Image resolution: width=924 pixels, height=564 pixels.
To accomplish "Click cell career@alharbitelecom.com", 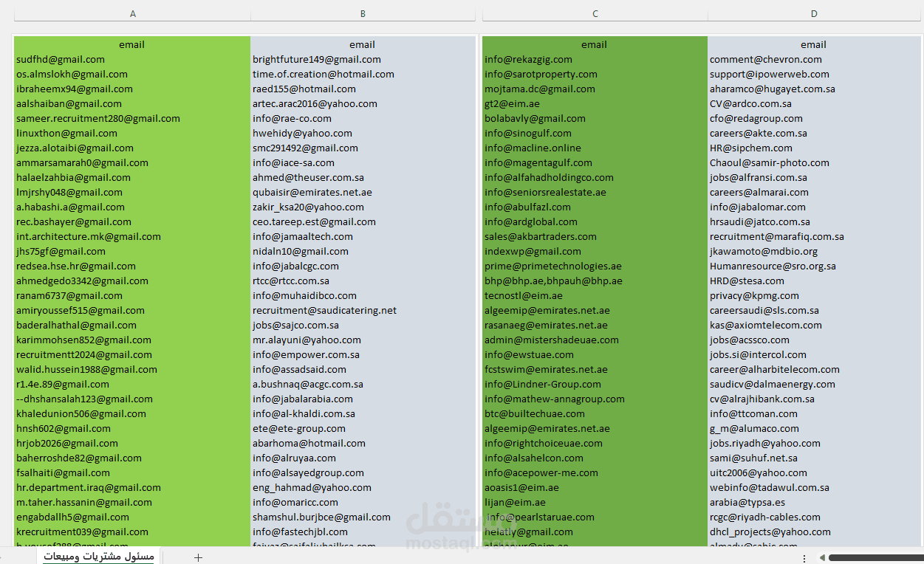I will [814, 369].
